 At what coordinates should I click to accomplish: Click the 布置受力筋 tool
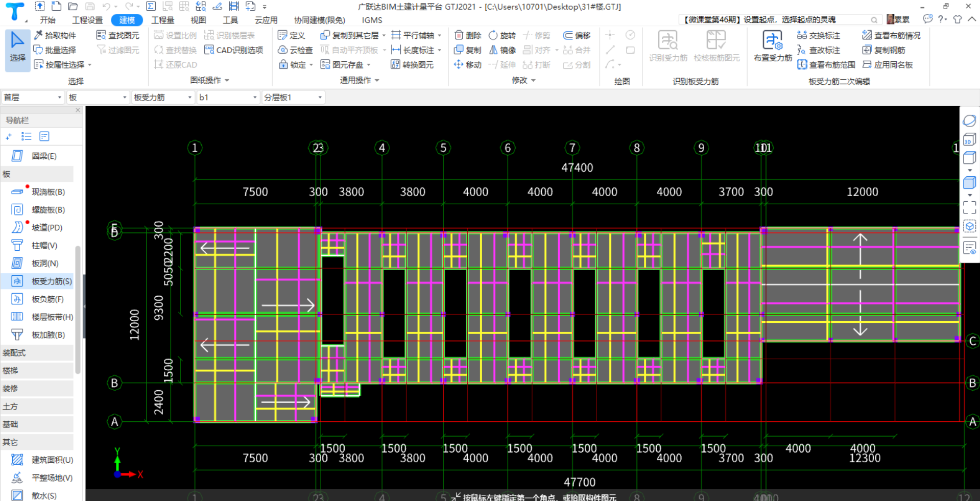click(773, 46)
